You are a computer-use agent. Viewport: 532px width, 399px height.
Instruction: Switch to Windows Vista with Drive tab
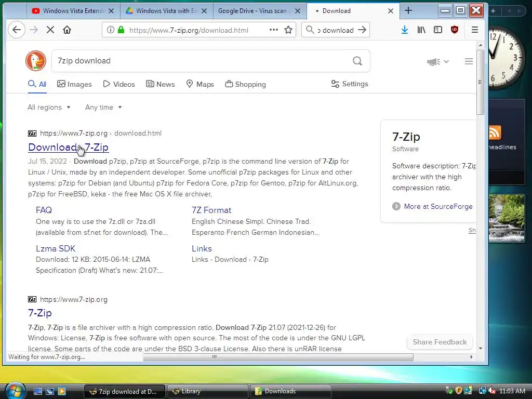[166, 11]
